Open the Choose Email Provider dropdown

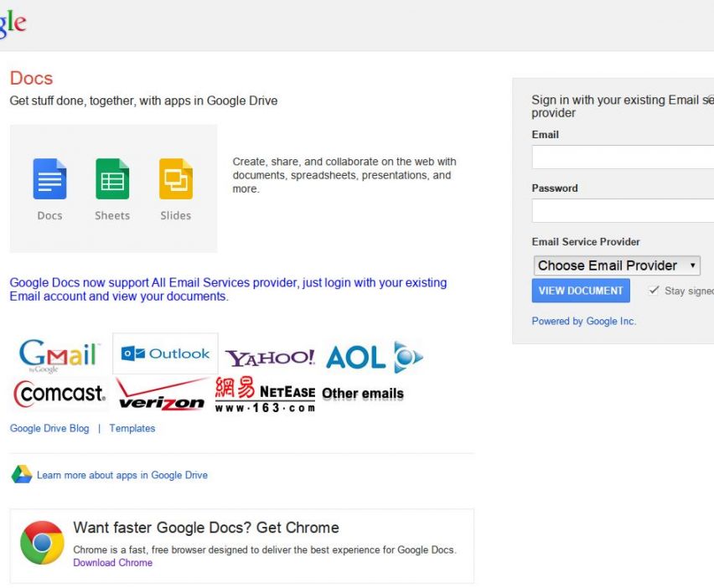(616, 266)
